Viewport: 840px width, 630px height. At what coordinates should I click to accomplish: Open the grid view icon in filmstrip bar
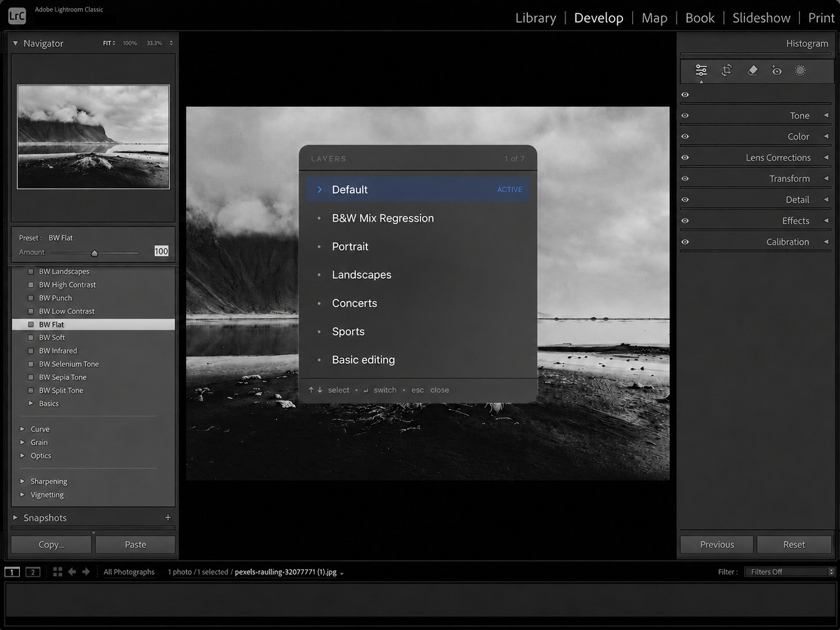tap(57, 572)
